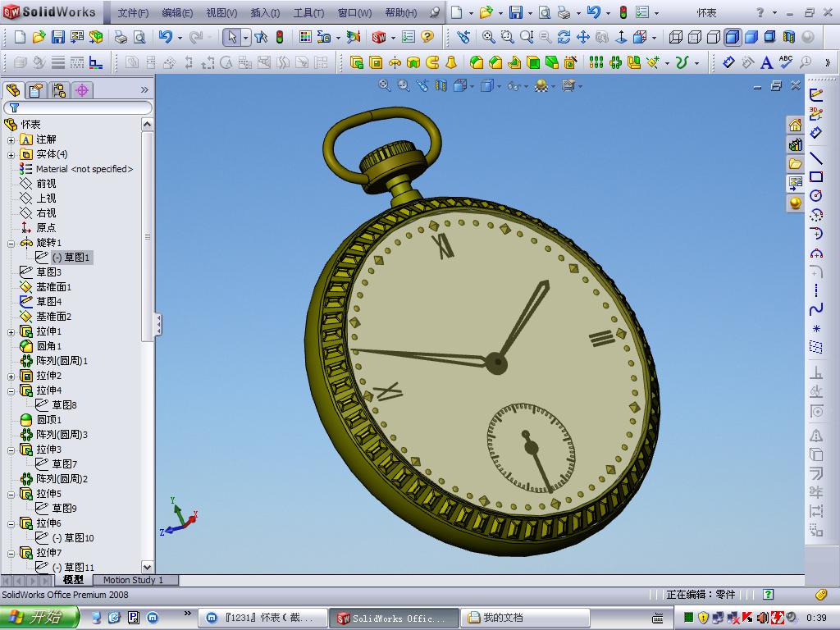Screen dimensions: 840x630
Task: Open the Appearances sphere icon in task pane
Action: [x=795, y=203]
